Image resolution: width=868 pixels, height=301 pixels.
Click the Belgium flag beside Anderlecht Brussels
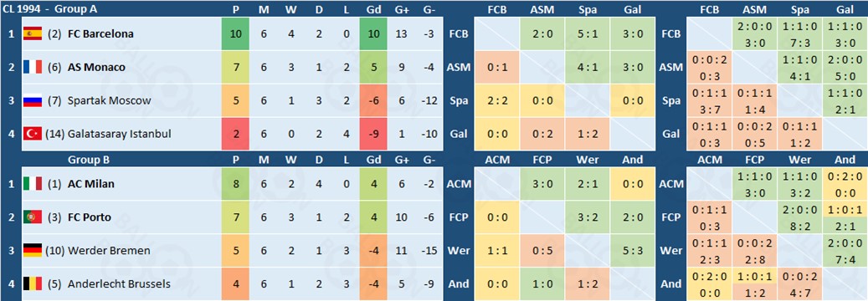click(x=33, y=284)
